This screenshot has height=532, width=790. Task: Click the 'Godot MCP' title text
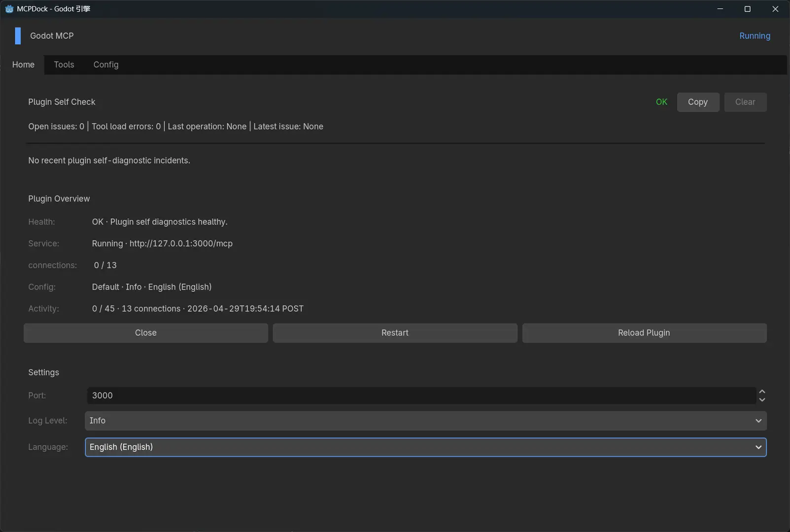[x=52, y=36]
